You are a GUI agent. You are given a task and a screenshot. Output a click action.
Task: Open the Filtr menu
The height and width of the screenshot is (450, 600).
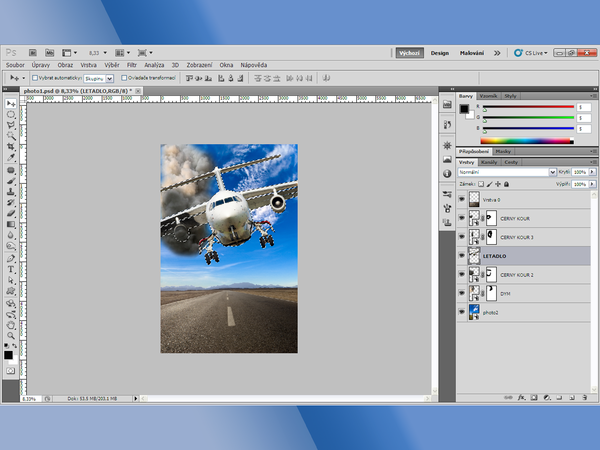(131, 64)
